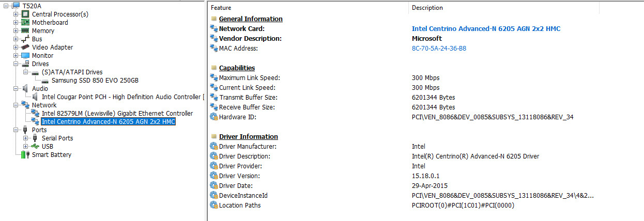Click the Central Processor chip icon

[25, 14]
